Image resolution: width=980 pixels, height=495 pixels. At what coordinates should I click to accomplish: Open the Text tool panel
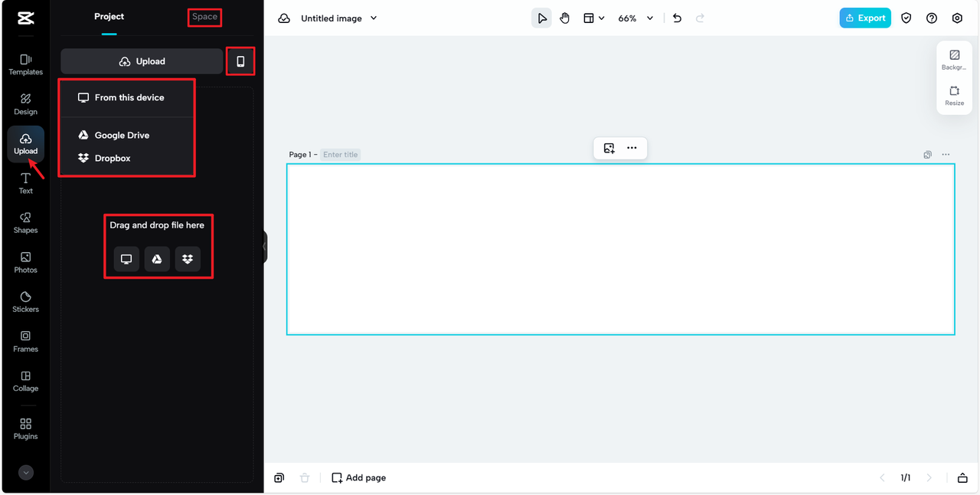pos(25,183)
